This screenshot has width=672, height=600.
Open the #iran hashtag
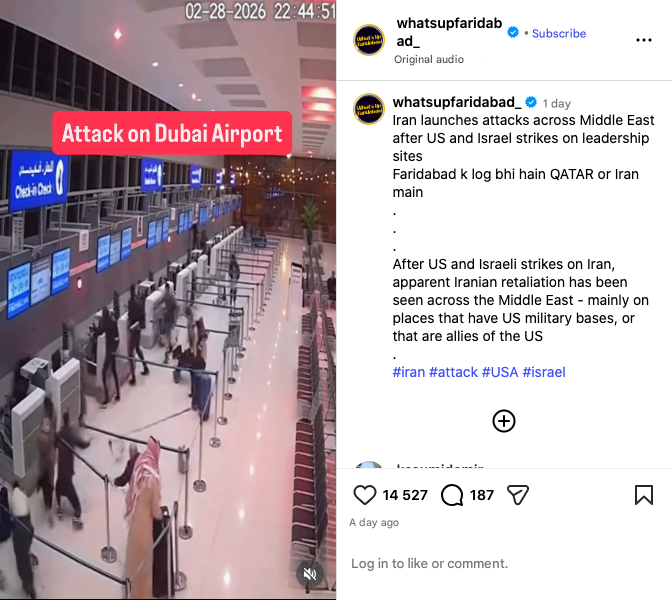[x=409, y=372]
